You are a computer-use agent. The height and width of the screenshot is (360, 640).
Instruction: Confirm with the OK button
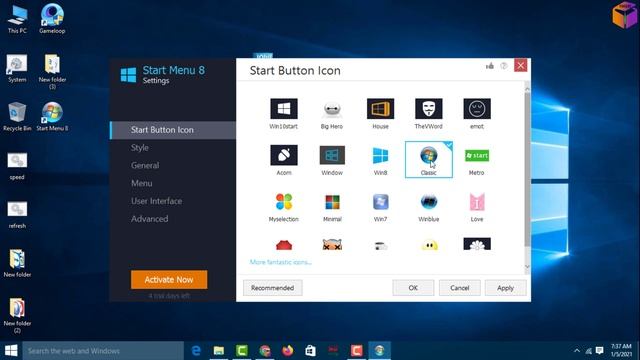413,288
